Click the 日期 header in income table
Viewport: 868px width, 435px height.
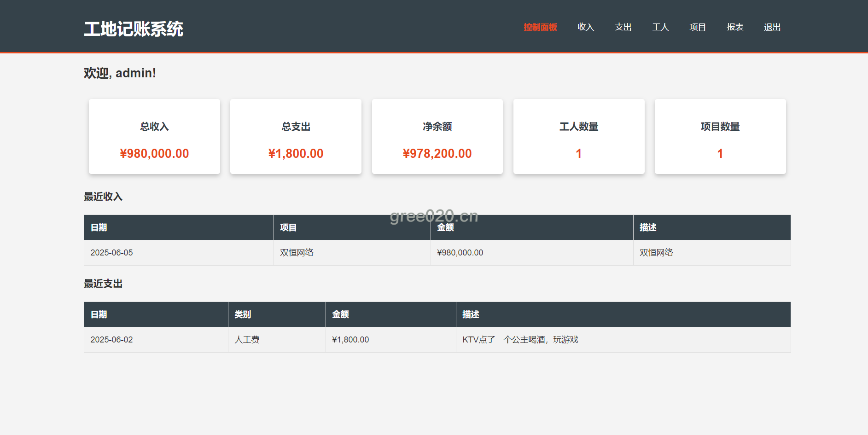(99, 227)
